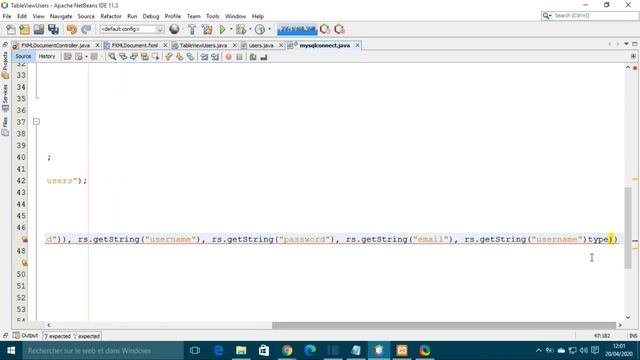Click the New File toolbar icon
Screen dimensions: 640x360
pos(10,29)
